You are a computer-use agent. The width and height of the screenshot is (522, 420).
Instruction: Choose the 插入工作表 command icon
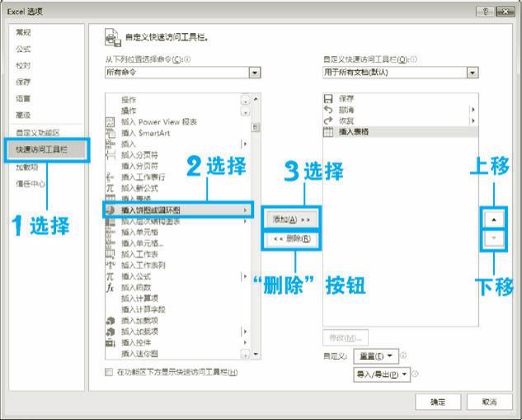tap(110, 254)
